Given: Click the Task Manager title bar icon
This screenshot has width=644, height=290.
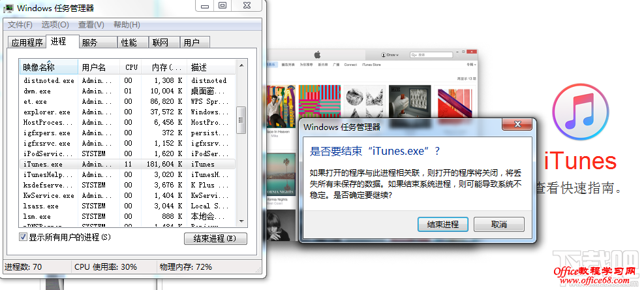Looking at the screenshot, I should pos(8,7).
